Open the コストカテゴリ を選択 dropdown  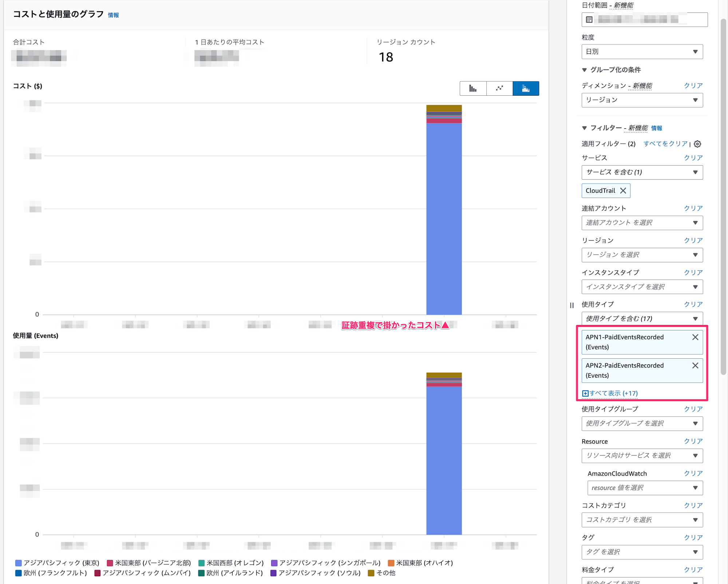[x=642, y=520]
